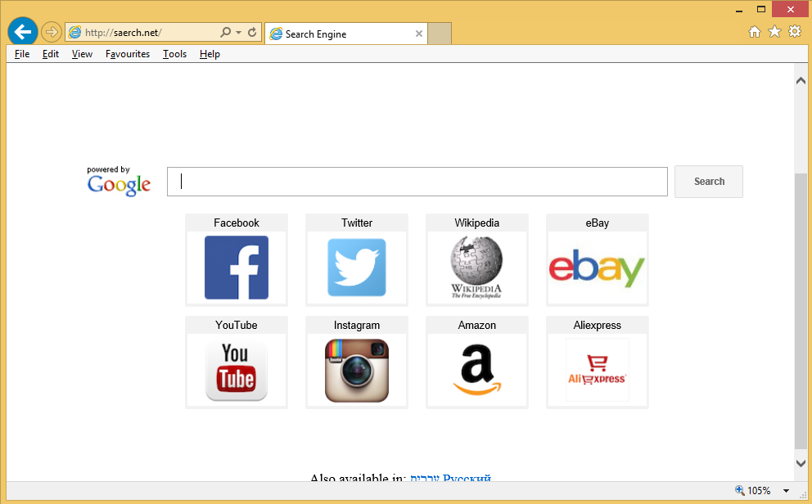Click the Forward navigation arrow

pyautogui.click(x=51, y=32)
